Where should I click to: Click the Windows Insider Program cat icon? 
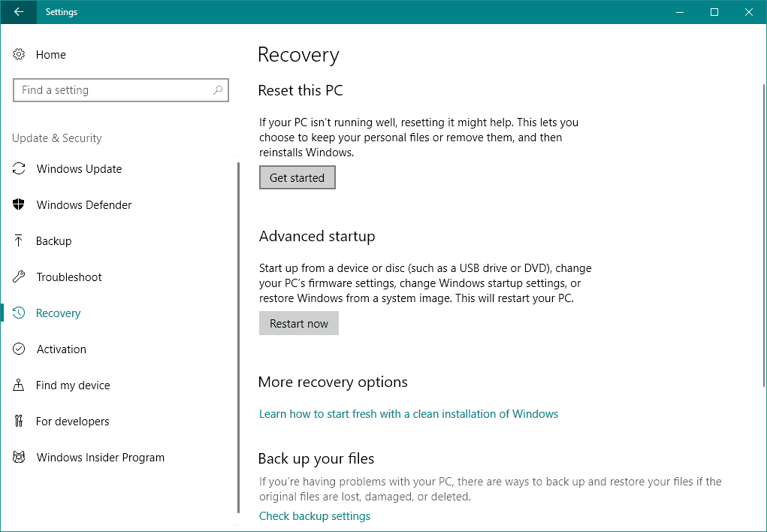pos(19,457)
